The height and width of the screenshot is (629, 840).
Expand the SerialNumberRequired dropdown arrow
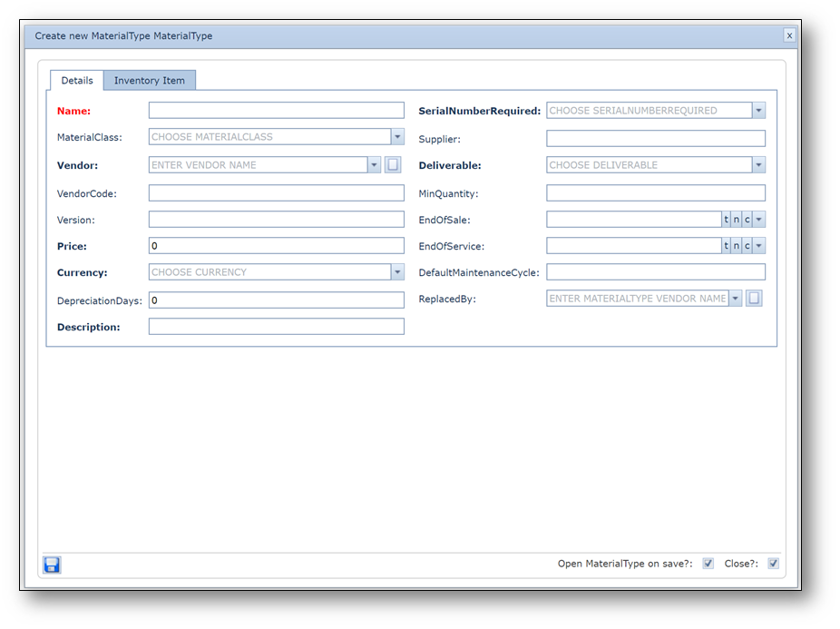point(758,111)
